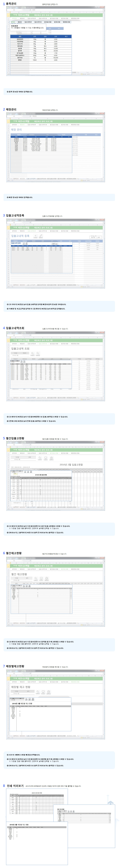
Task: Click 단가 column header in 품목관리 table
Action: pyautogui.click(x=56, y=36)
